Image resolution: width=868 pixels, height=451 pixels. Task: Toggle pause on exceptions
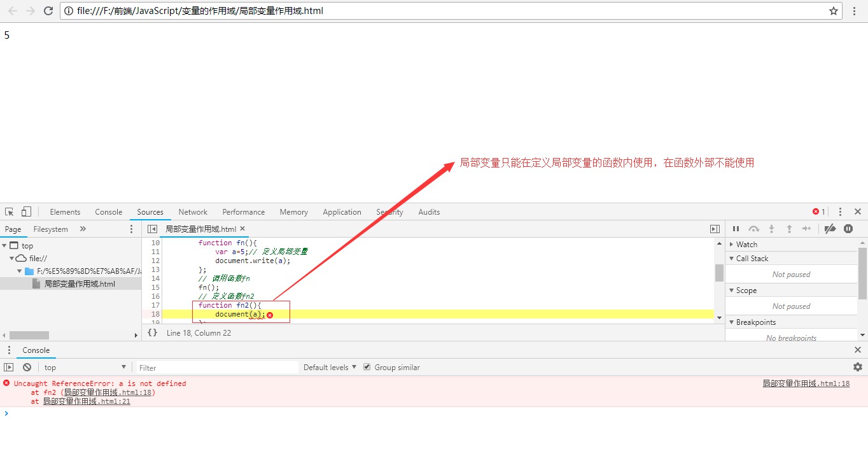click(x=848, y=229)
